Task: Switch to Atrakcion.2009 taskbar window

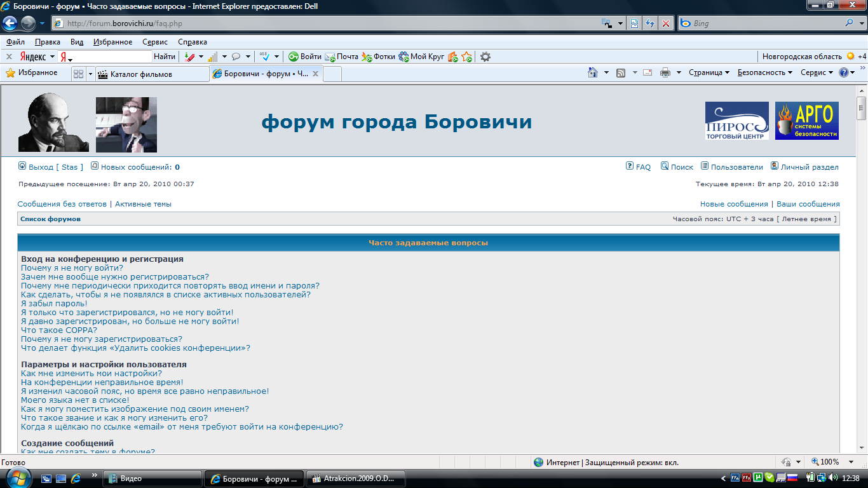Action: coord(355,478)
